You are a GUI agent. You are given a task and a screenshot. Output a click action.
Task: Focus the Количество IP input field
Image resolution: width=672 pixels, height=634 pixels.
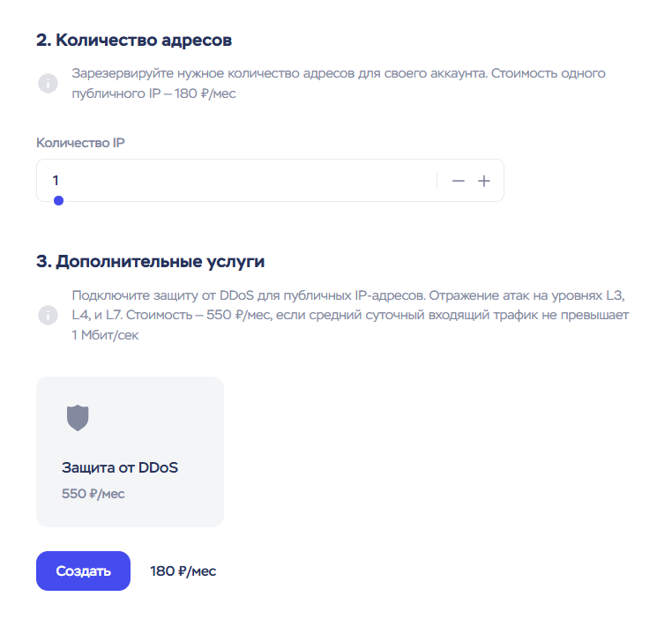pos(238,180)
